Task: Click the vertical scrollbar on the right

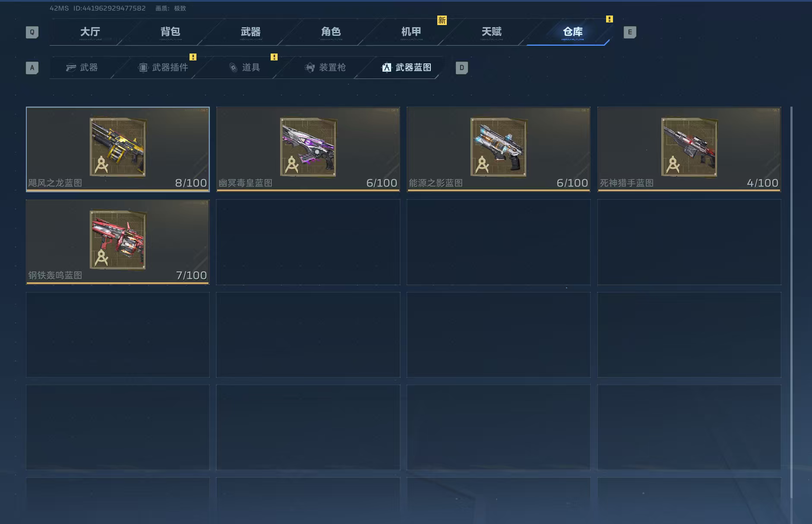Action: coord(791,302)
